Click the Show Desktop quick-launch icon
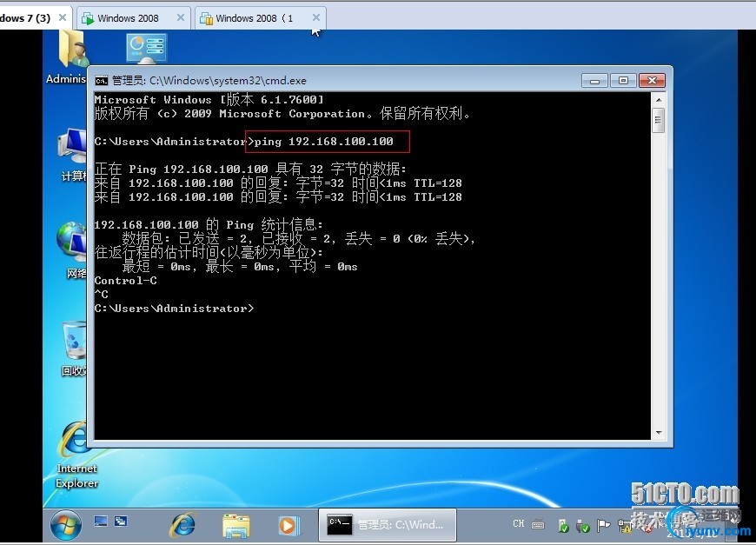 click(101, 521)
